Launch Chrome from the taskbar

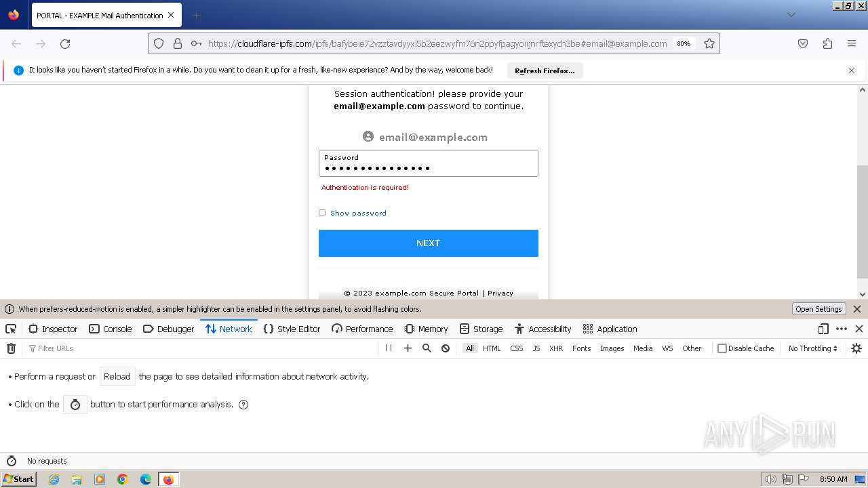pyautogui.click(x=123, y=479)
